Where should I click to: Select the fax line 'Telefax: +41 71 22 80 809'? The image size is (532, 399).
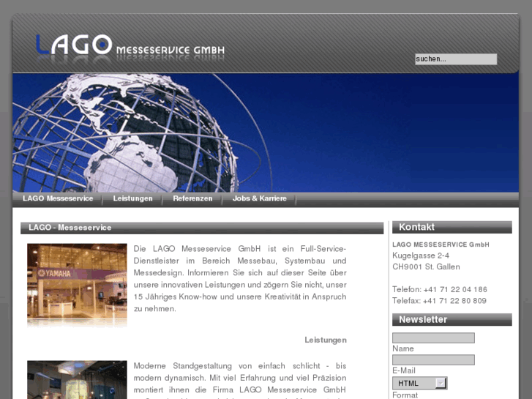[x=439, y=301]
